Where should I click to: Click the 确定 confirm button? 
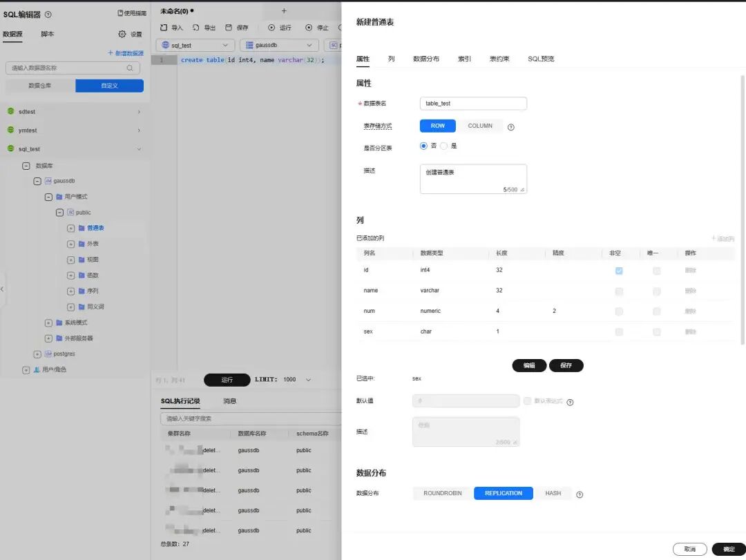[x=729, y=549]
